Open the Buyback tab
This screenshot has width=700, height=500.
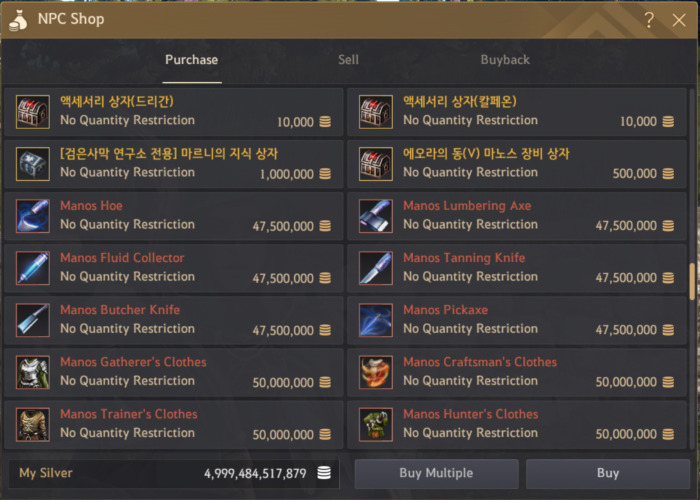505,60
